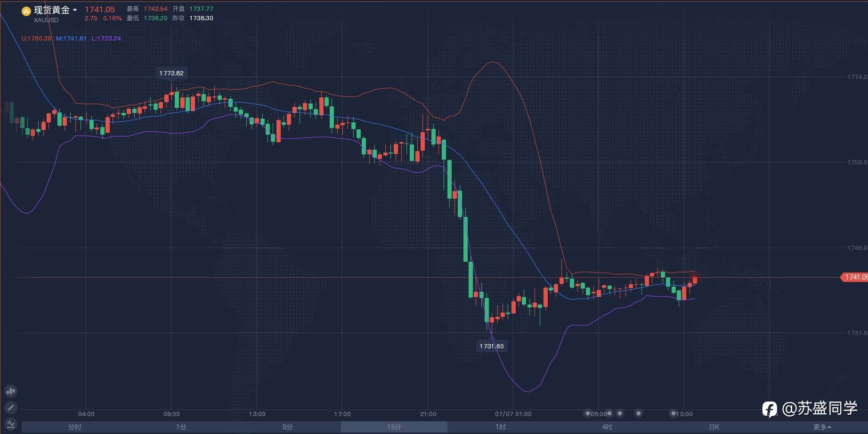Open the candlestick chart type icon
The height and width of the screenshot is (434, 868).
click(x=11, y=391)
